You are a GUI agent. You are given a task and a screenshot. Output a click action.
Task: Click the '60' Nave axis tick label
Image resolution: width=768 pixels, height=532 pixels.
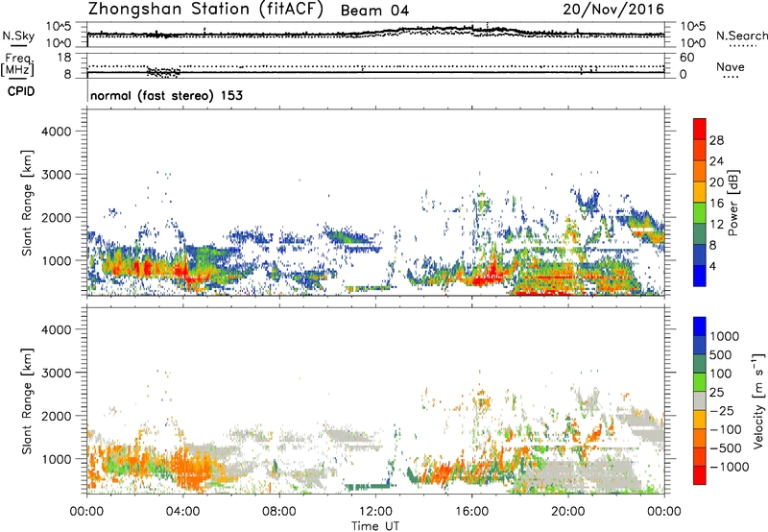(686, 58)
